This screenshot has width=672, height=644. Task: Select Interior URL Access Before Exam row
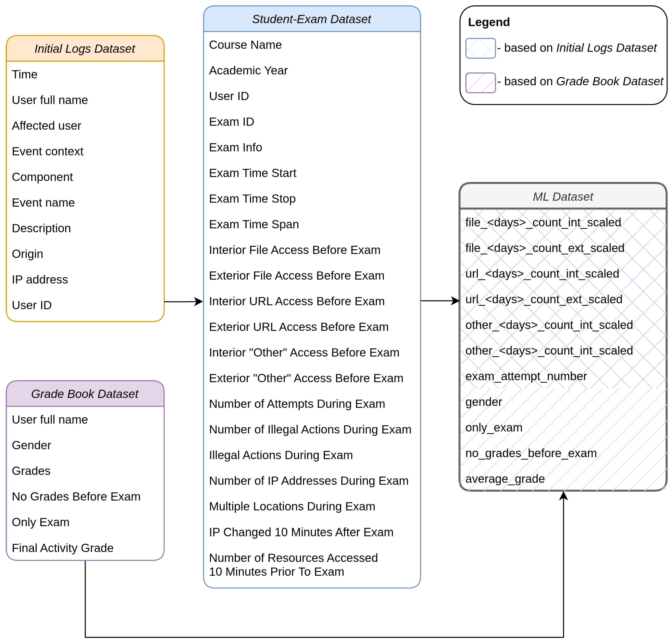297,301
